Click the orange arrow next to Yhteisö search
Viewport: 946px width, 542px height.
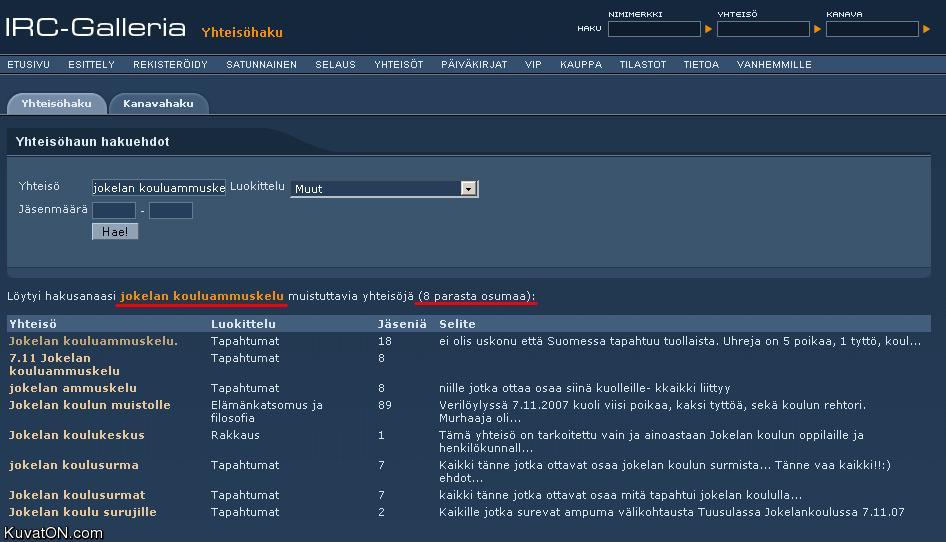pyautogui.click(x=817, y=29)
